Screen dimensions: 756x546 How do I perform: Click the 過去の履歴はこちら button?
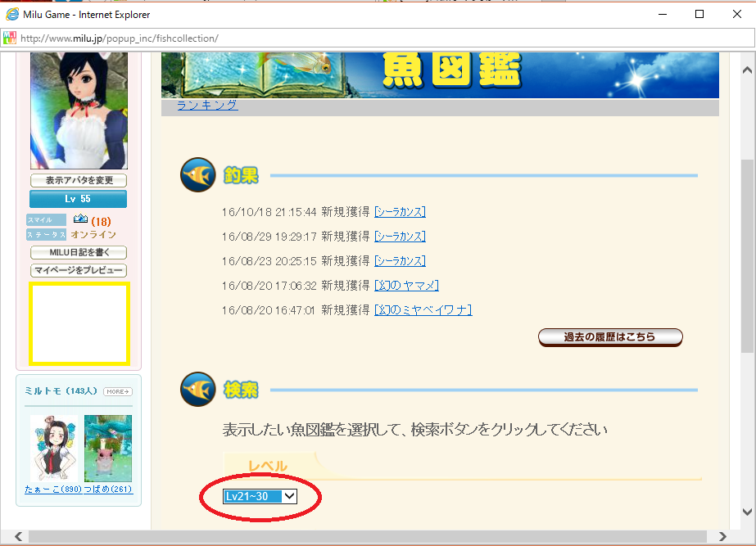(x=610, y=337)
